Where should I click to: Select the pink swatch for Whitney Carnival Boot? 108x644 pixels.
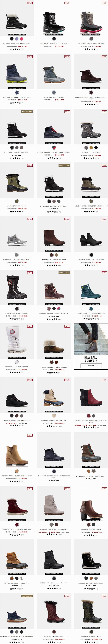[21, 39]
